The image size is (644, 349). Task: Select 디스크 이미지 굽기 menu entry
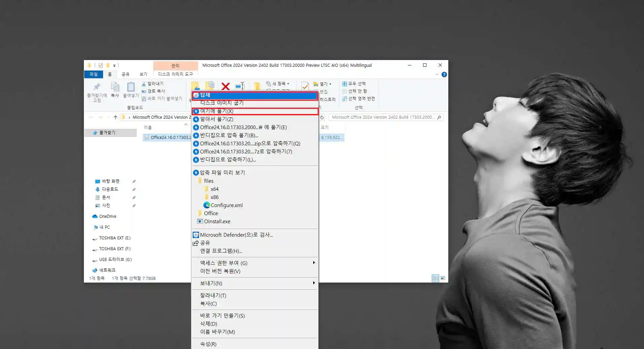pos(255,103)
